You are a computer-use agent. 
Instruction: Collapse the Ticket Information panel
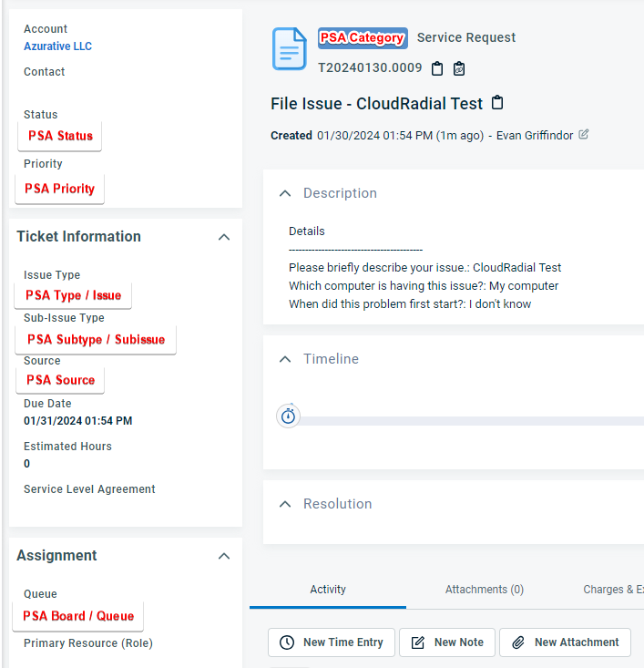(224, 237)
